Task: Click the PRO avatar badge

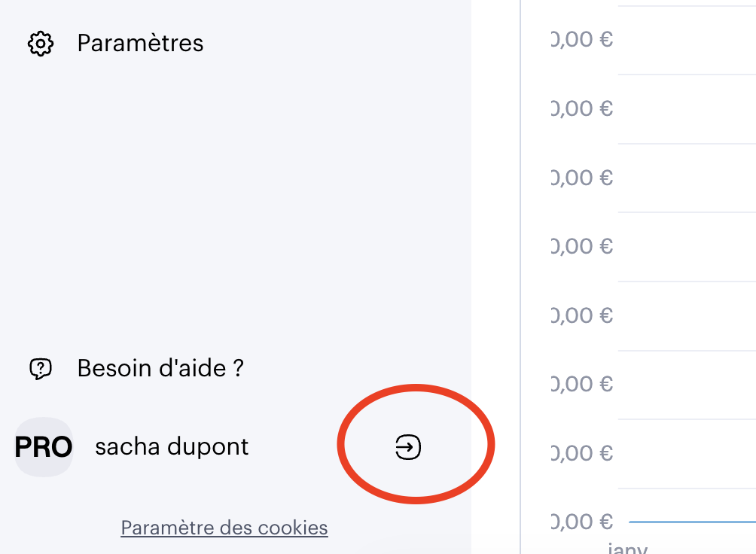Action: (44, 447)
